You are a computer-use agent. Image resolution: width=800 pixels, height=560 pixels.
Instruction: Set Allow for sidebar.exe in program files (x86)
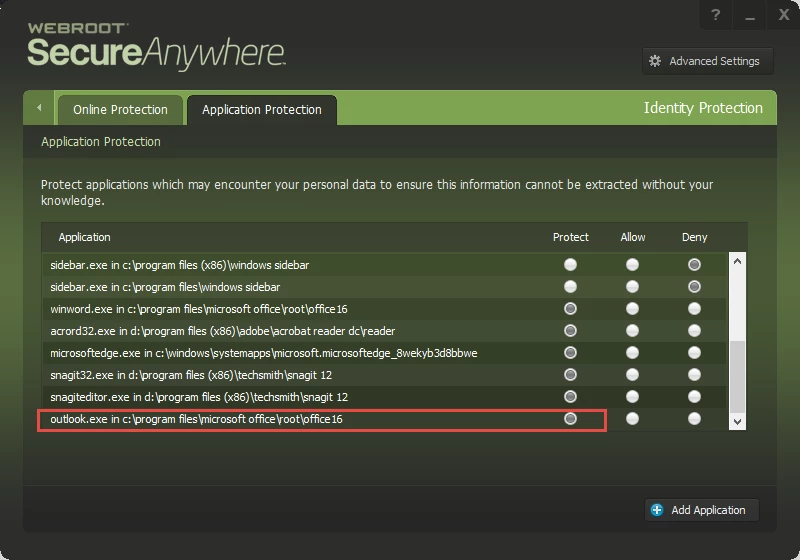click(632, 265)
